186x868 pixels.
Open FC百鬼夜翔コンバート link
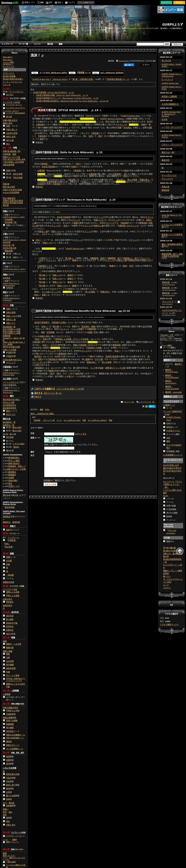(x=173, y=455)
